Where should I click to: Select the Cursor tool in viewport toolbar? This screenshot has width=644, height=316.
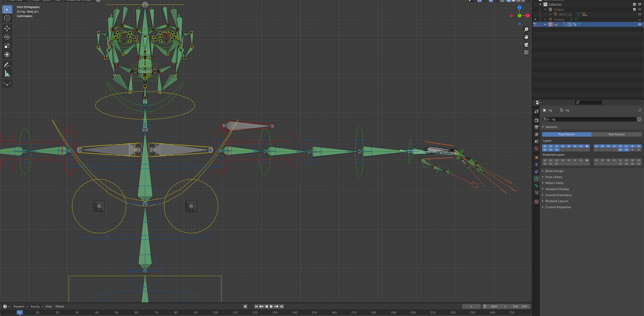point(7,18)
